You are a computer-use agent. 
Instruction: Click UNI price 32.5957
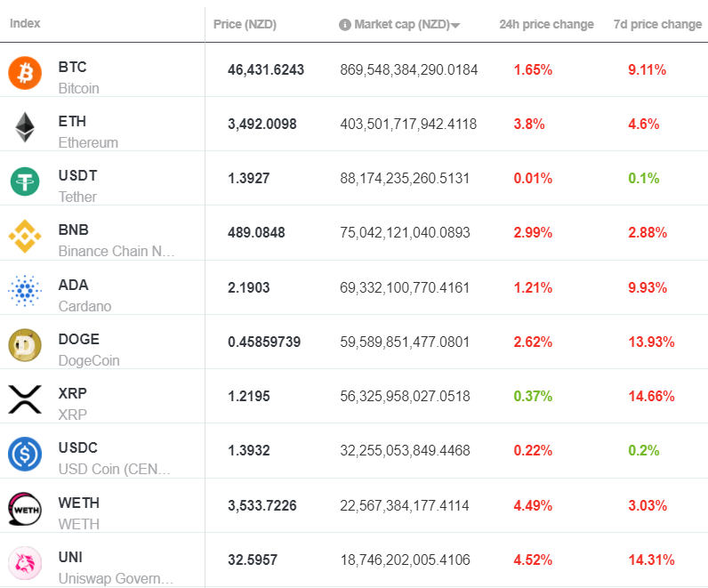(253, 560)
